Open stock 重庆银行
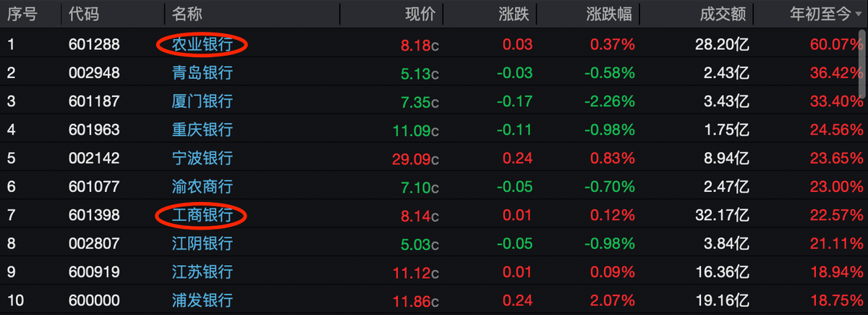868x315 pixels. pyautogui.click(x=202, y=130)
